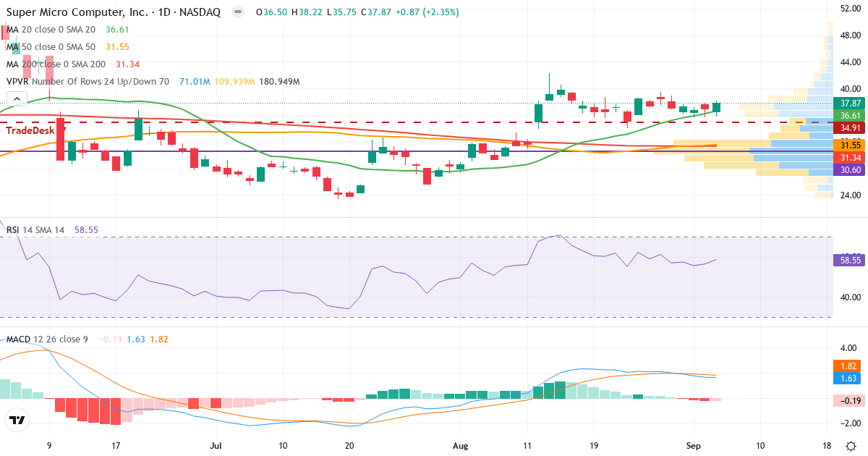868x456 pixels.
Task: Select the MA 50 close SMA 50 legend
Action: [50, 47]
